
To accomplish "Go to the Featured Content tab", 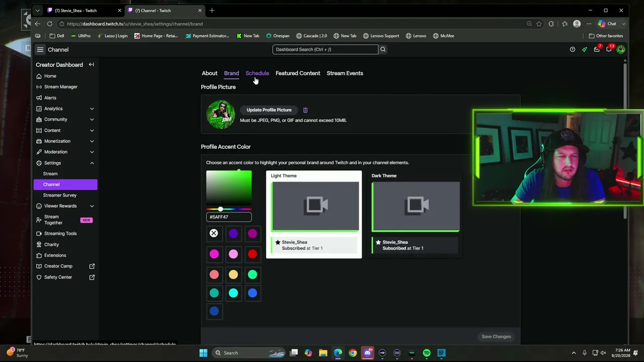I will point(298,73).
